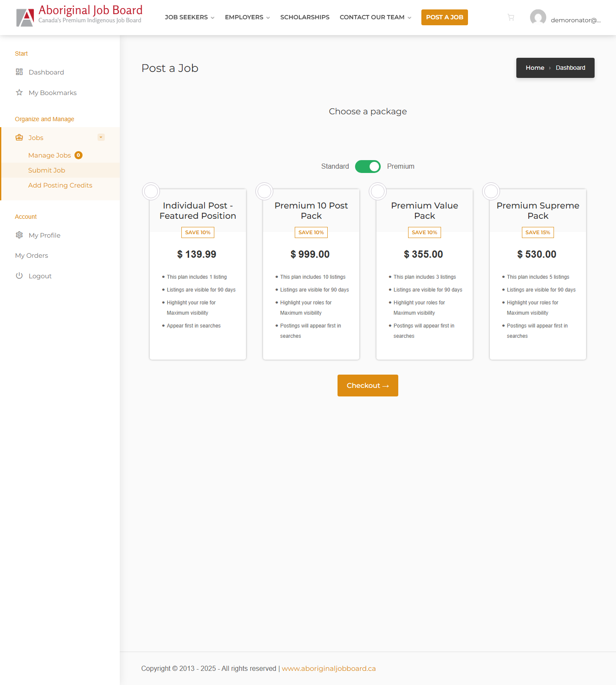Click the Jobs briefcase icon
Viewport: 616px width, 685px height.
(x=19, y=137)
